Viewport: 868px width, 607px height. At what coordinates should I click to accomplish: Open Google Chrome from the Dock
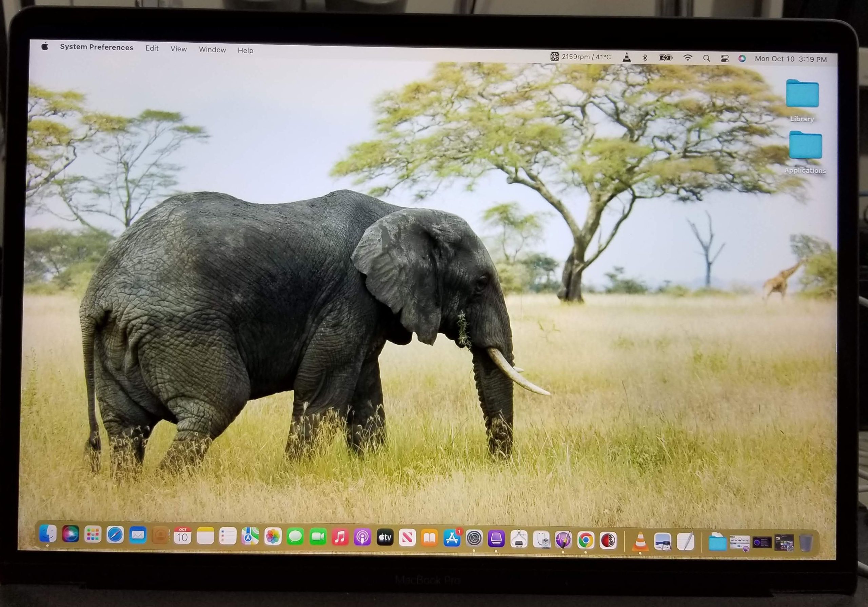pyautogui.click(x=586, y=541)
